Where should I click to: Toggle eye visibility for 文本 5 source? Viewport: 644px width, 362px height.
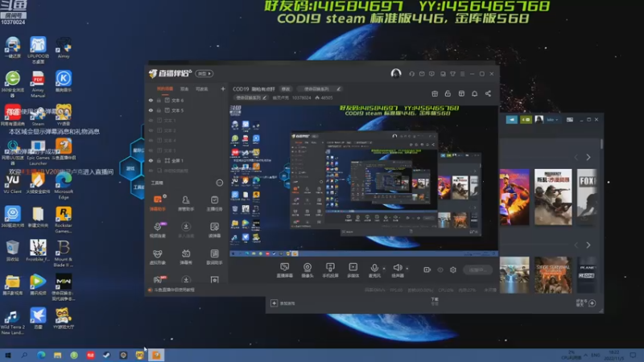pos(151,110)
